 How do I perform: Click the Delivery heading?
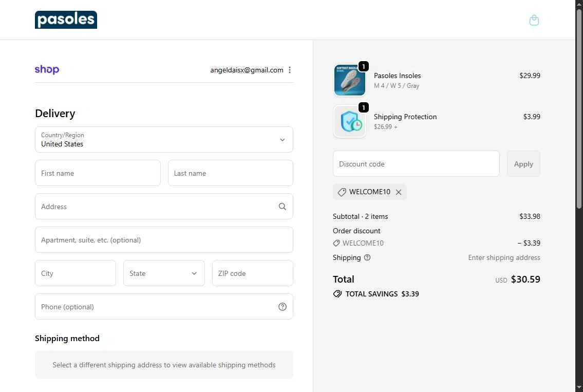click(55, 114)
